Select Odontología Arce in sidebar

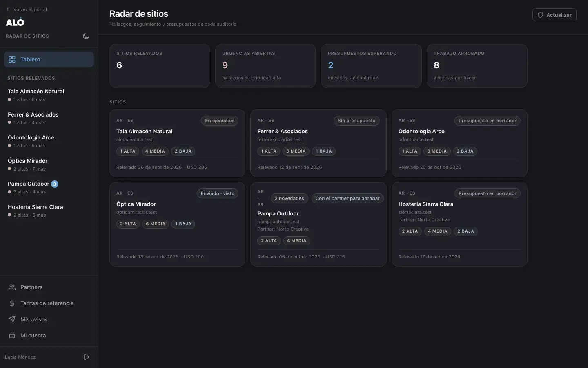click(x=49, y=141)
